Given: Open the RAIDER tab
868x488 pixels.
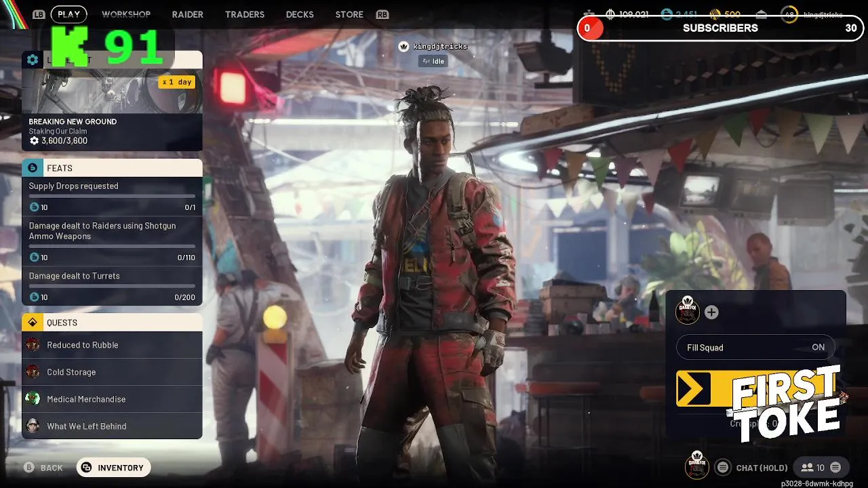Looking at the screenshot, I should point(187,14).
